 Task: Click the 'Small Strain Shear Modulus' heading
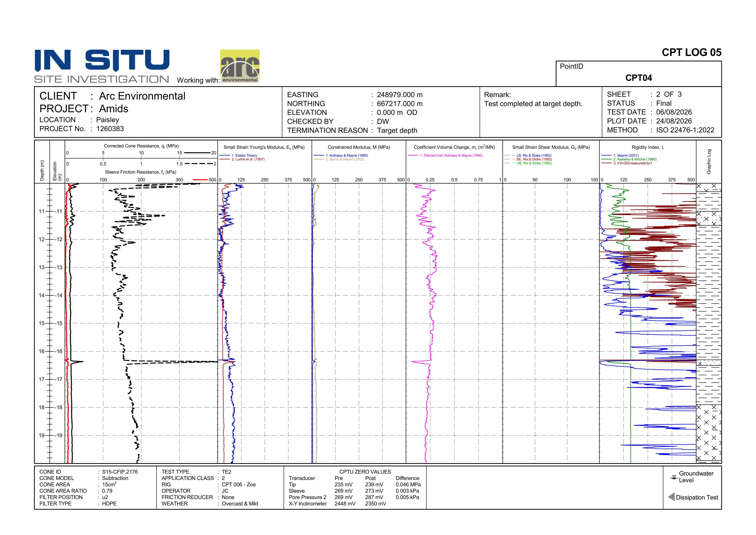point(551,147)
